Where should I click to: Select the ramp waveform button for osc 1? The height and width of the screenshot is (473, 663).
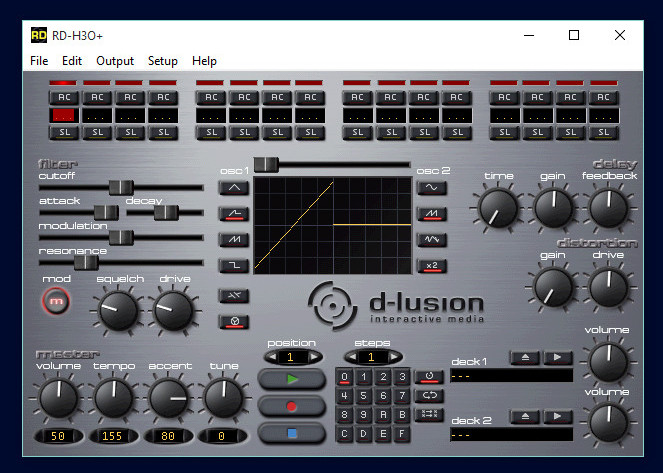[x=234, y=214]
